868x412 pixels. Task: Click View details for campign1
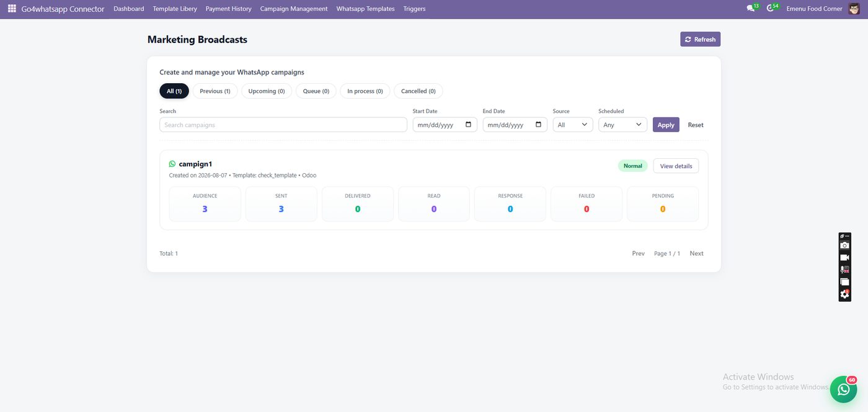[x=676, y=166]
